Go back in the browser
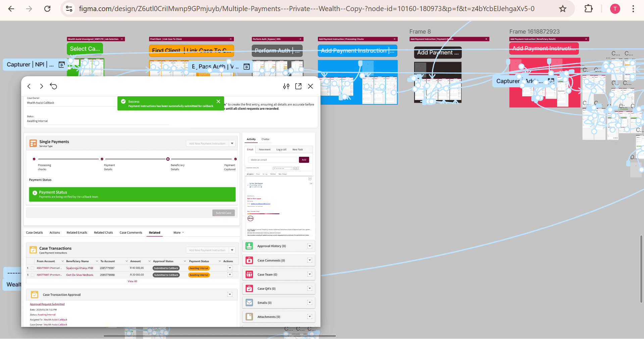This screenshot has height=339, width=644. tap(11, 9)
